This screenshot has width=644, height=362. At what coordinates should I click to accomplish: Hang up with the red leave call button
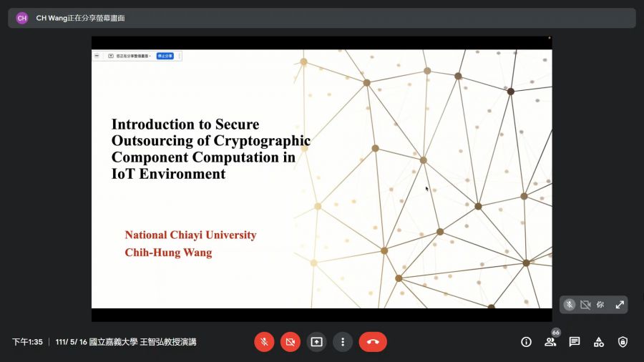(373, 342)
